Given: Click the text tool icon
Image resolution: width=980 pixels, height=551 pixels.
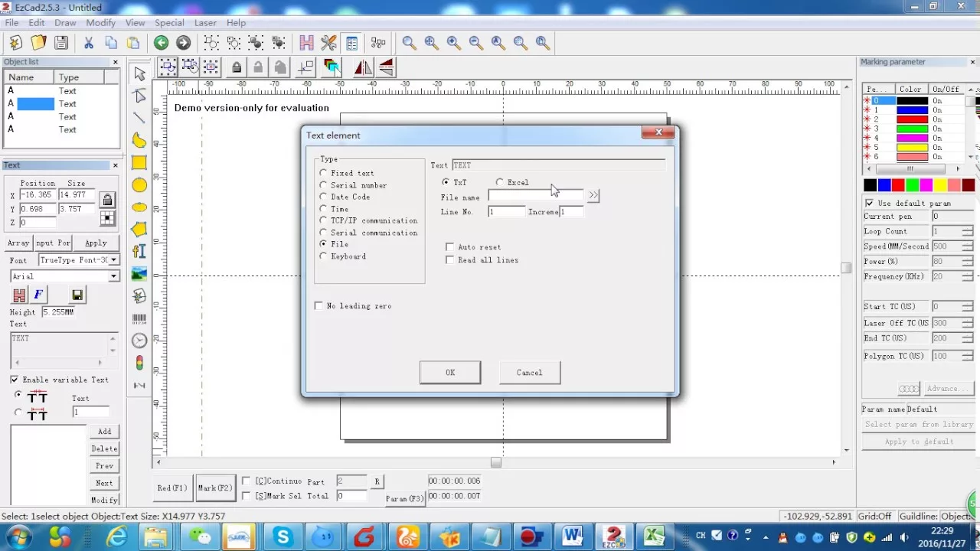Looking at the screenshot, I should tap(139, 251).
